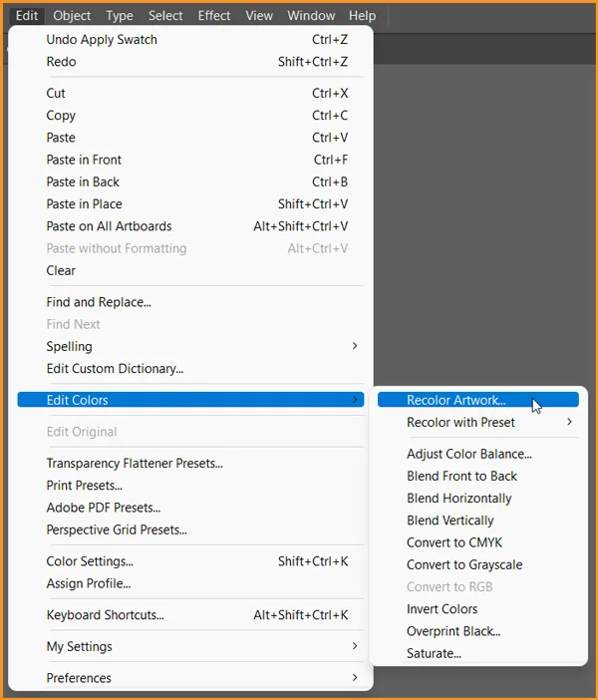
Task: Open the Window menu
Action: pos(311,15)
